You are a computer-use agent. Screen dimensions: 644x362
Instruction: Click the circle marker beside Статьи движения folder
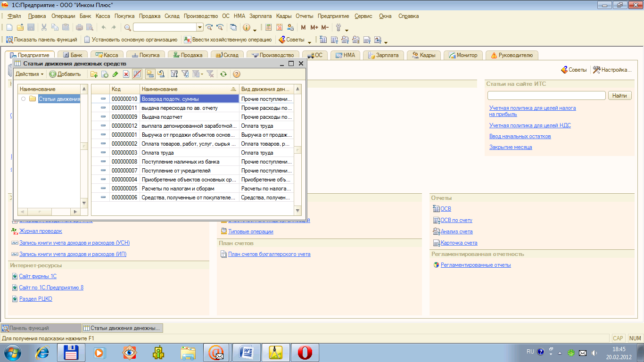click(x=23, y=99)
